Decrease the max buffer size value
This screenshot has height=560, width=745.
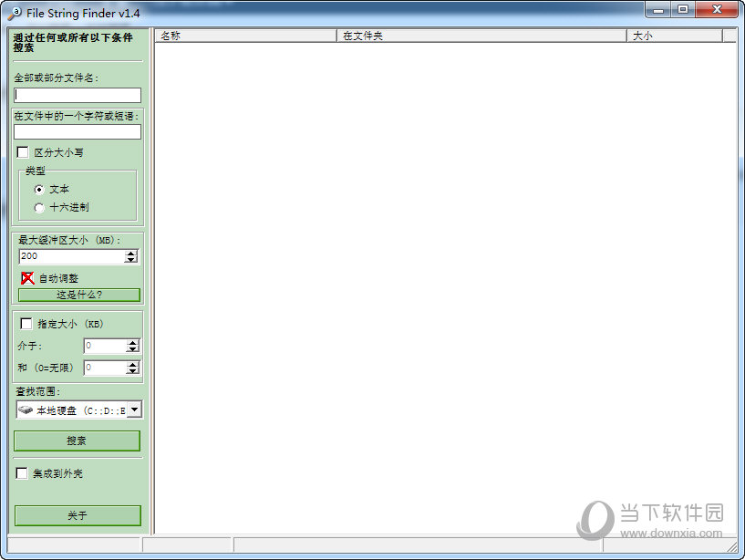click(130, 260)
